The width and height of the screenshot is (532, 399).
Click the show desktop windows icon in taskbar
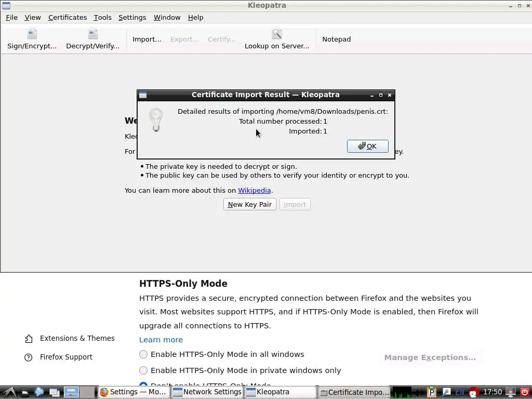point(55,393)
